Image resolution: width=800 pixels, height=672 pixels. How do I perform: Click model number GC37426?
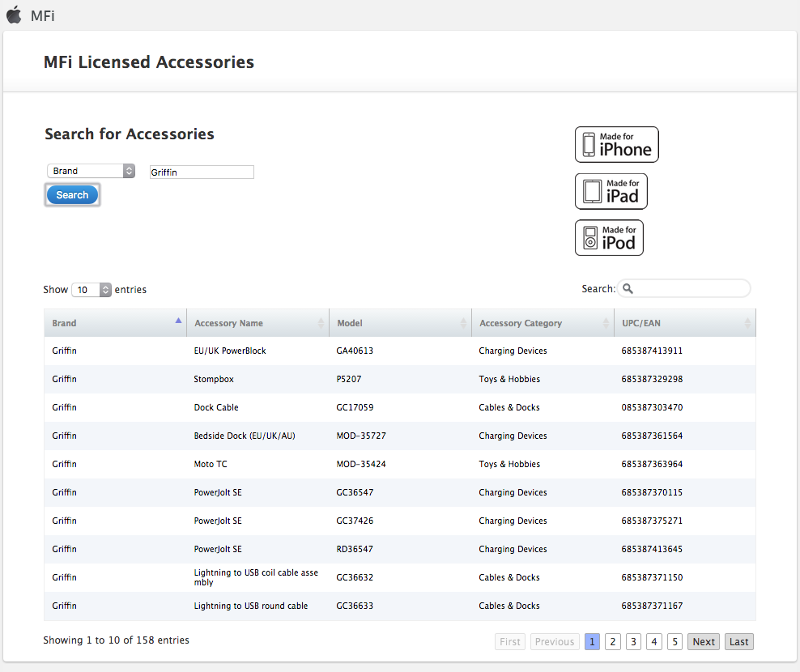[355, 521]
